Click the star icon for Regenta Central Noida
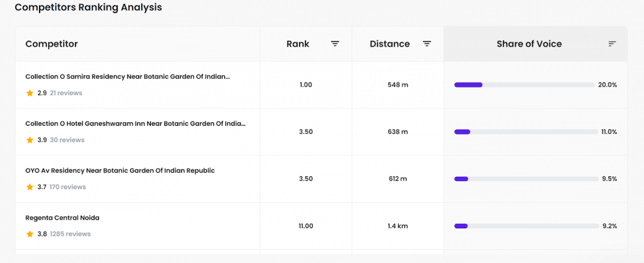The width and height of the screenshot is (644, 263). tap(30, 234)
